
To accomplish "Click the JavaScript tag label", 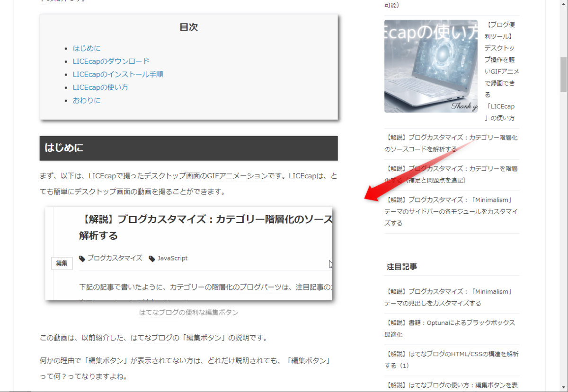I will (x=172, y=258).
